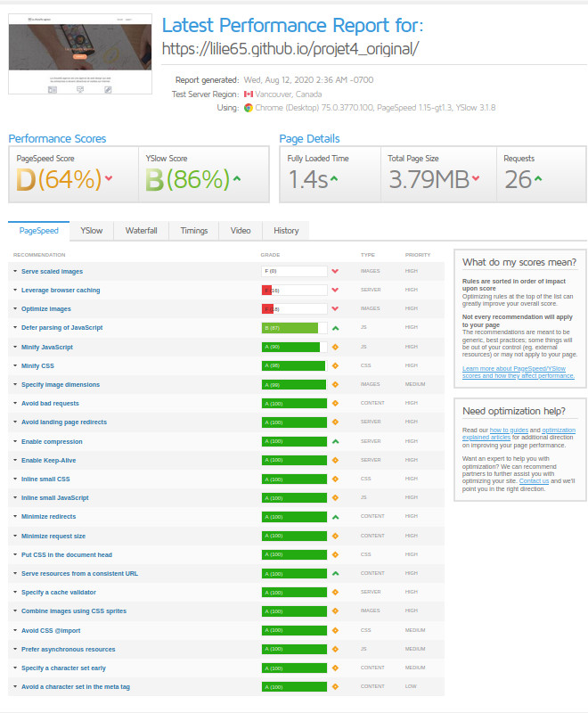588x713 pixels.
Task: Expand the Optimize images recommendation row
Action: [x=45, y=308]
